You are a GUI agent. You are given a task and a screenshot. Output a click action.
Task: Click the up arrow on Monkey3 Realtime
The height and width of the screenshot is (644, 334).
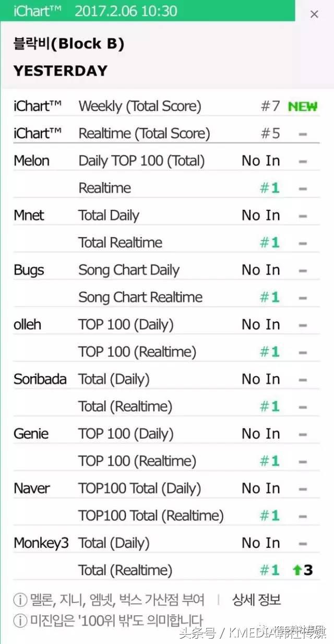coord(296,570)
